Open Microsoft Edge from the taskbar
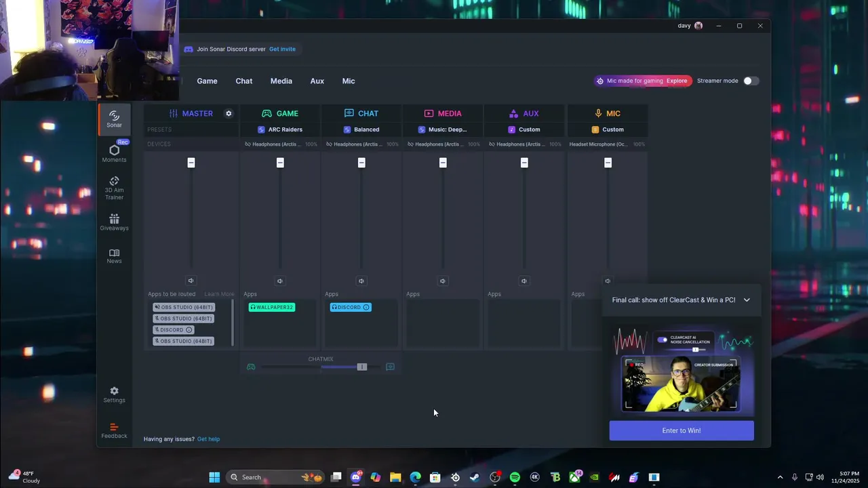The width and height of the screenshot is (868, 488). tap(416, 477)
